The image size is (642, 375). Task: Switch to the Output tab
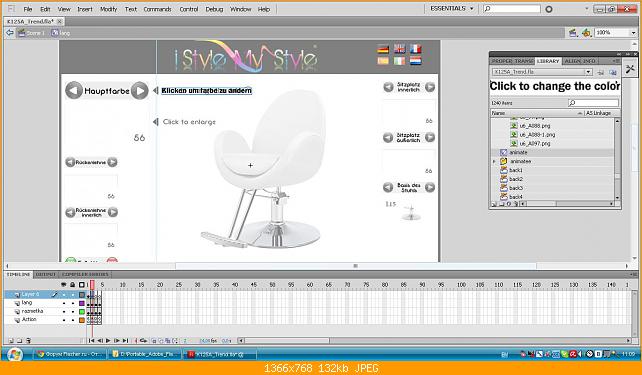point(45,274)
